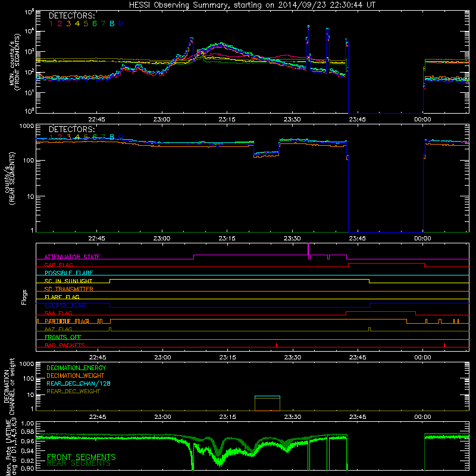Select olive detector 5 in front segments legend
This screenshot has width=476, height=476.
[86, 24]
